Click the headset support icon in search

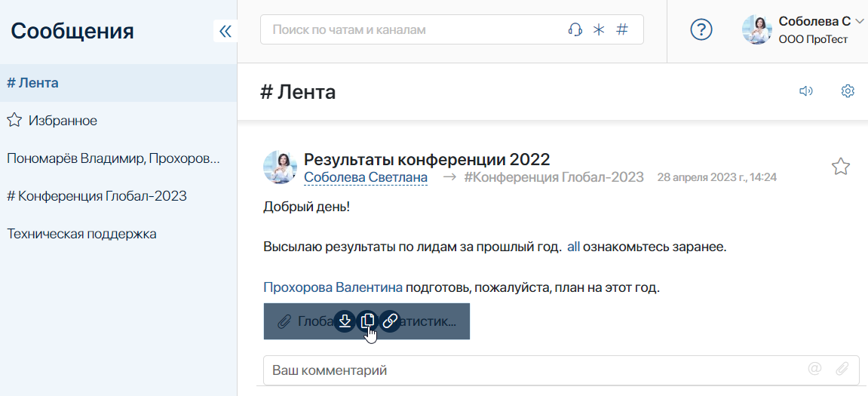(575, 29)
